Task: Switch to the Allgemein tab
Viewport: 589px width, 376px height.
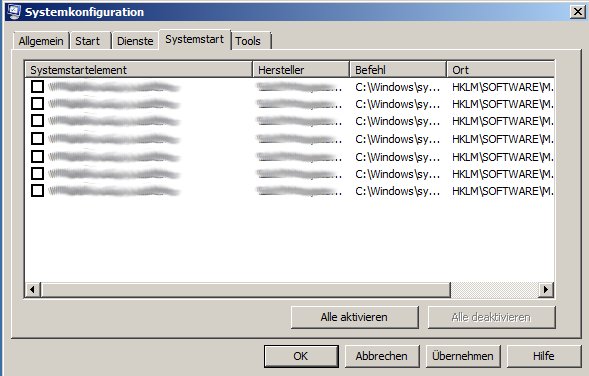Action: tap(41, 41)
